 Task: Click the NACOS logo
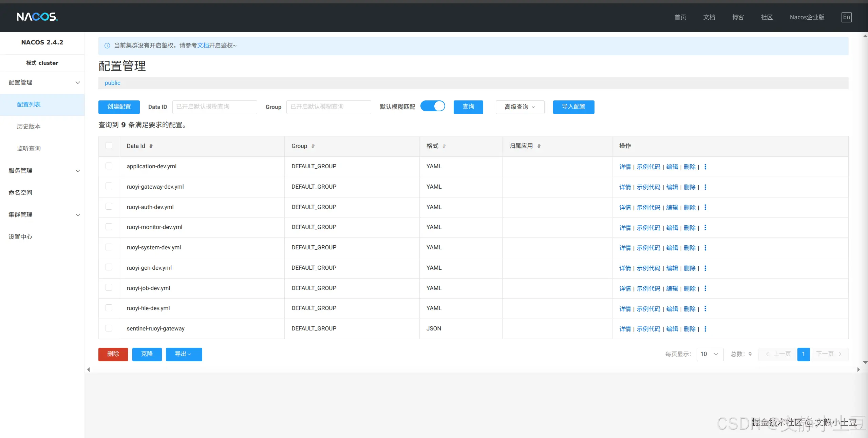[x=37, y=17]
